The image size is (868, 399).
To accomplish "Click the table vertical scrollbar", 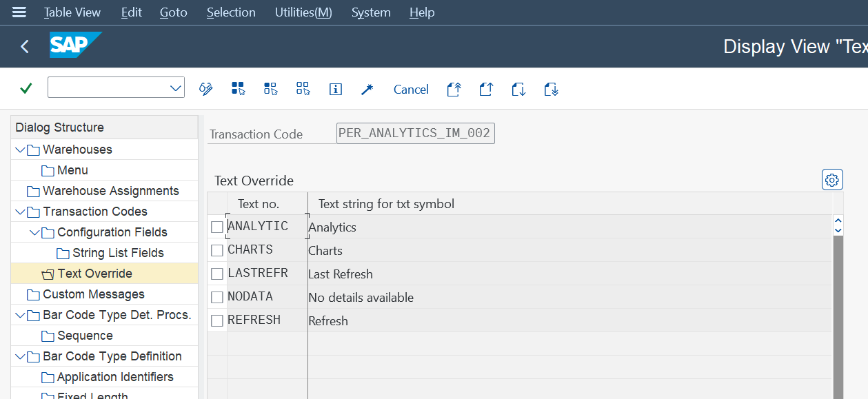I will pos(838,310).
